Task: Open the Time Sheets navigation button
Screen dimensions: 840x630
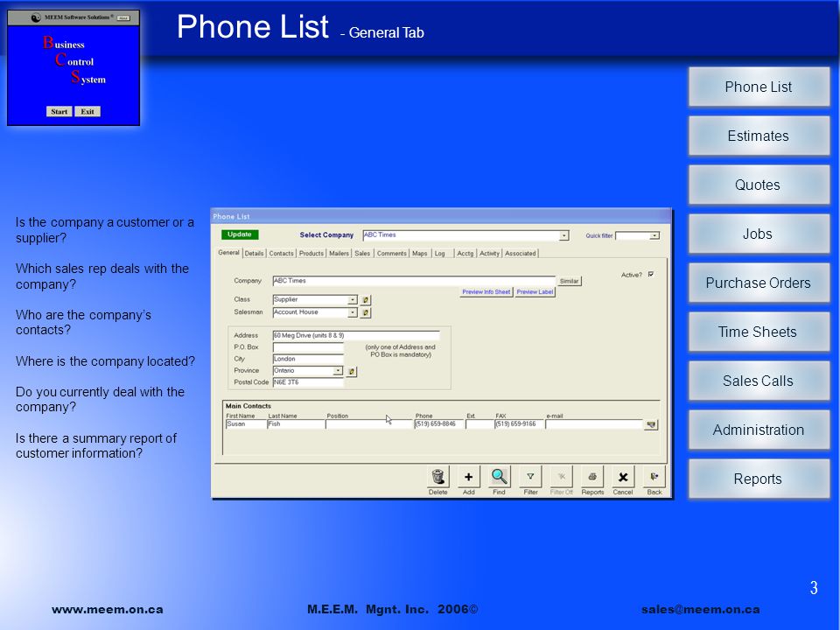Action: (759, 332)
